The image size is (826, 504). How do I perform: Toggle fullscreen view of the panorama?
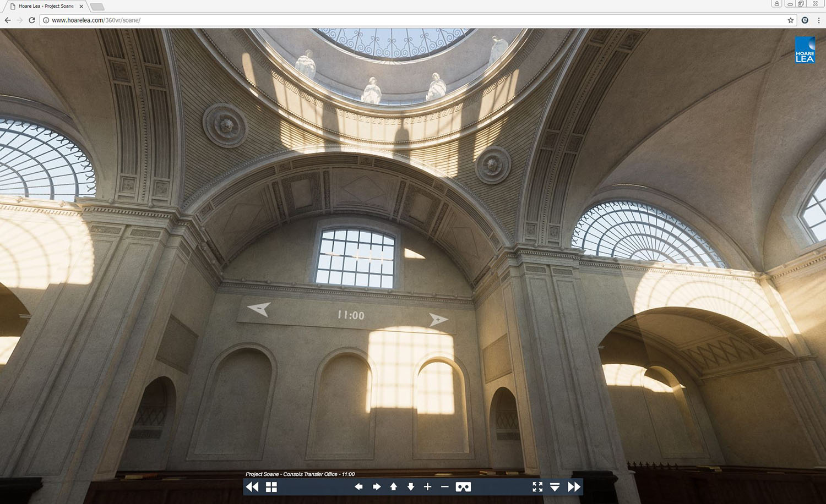(x=537, y=487)
